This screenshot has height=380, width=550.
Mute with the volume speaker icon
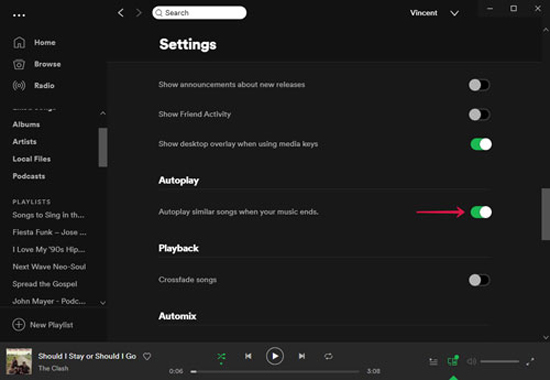(x=472, y=361)
